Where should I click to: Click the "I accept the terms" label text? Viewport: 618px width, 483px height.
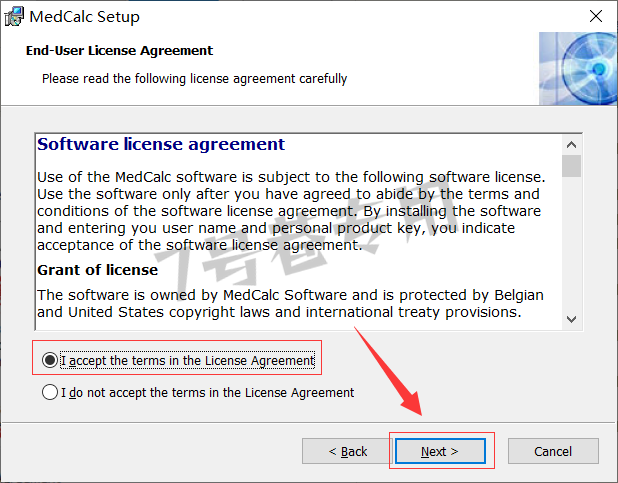tap(188, 360)
